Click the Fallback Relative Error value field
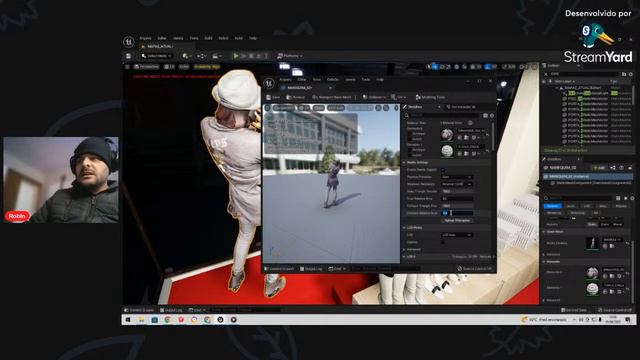 457,213
